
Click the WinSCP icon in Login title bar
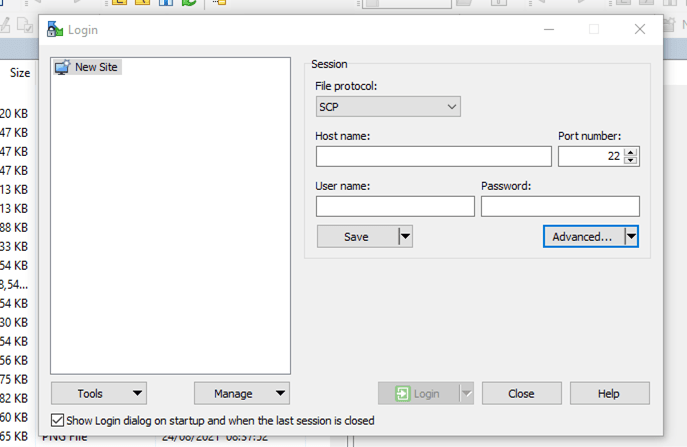[x=55, y=29]
